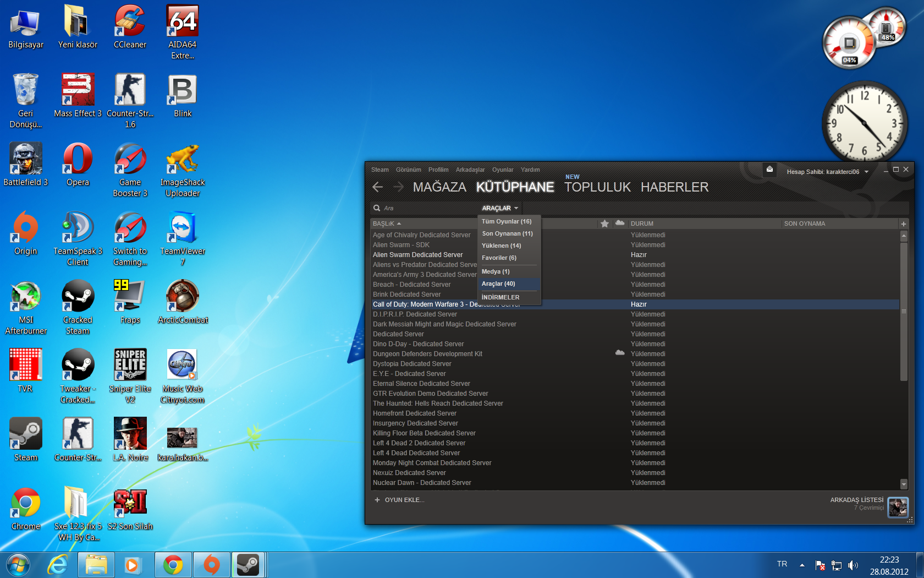Click the search magnifier icon
Screen dimensions: 924x578
[x=377, y=208]
